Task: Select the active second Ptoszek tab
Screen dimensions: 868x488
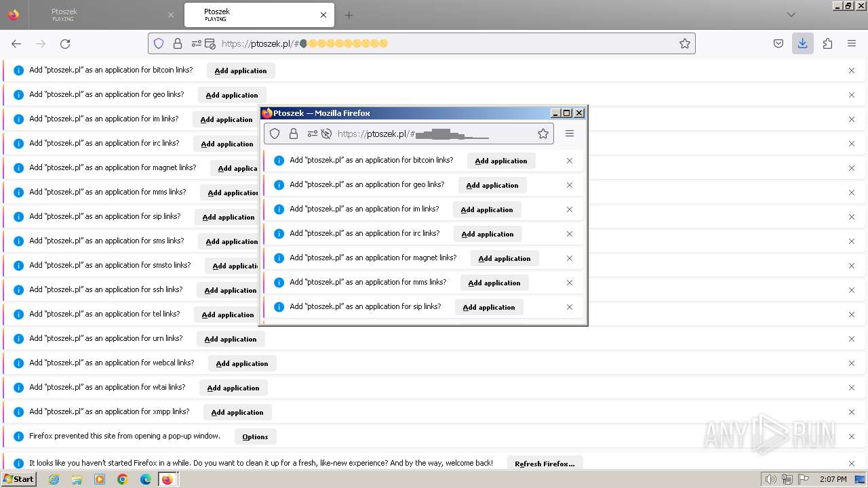Action: 258,15
